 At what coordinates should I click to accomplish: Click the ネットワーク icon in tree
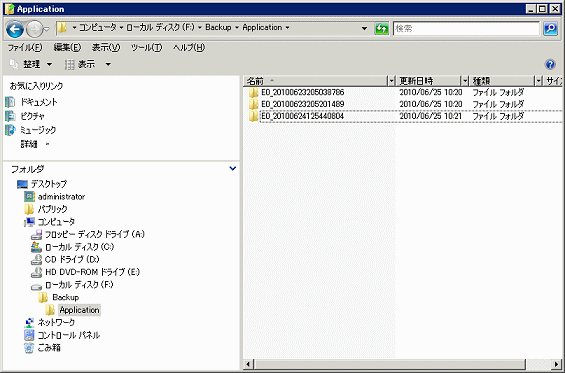(x=29, y=323)
